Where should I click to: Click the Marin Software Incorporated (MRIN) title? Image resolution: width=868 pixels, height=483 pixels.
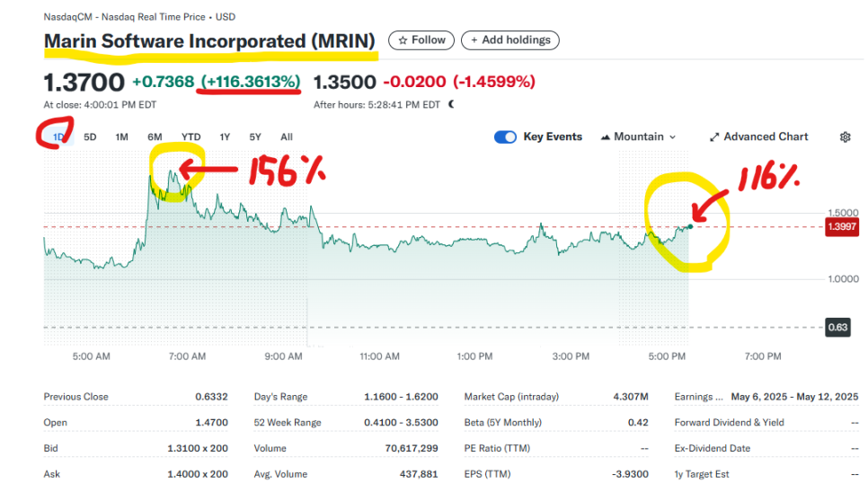[209, 41]
